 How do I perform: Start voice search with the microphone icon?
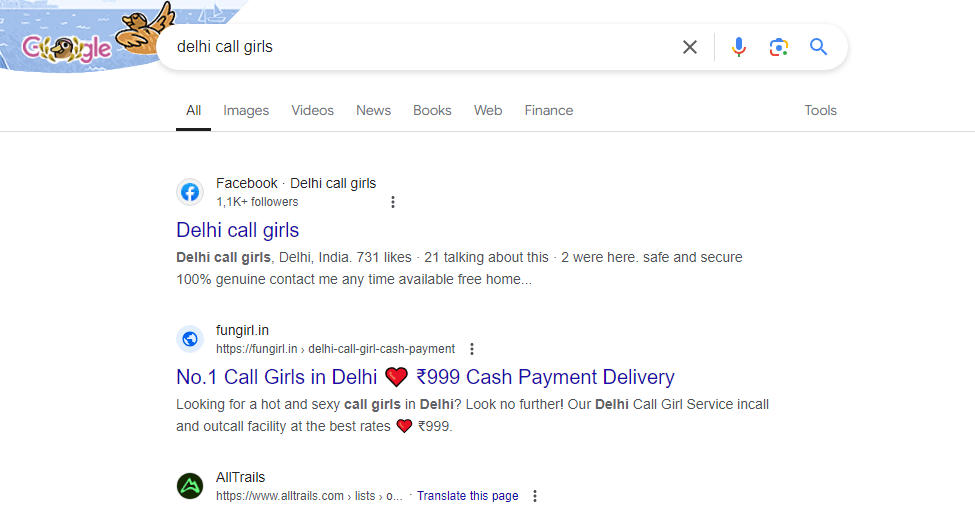[x=739, y=47]
